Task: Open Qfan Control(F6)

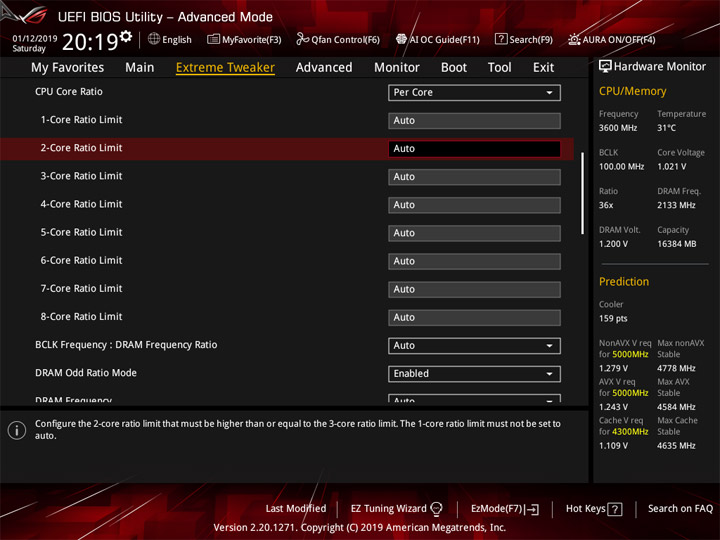Action: [338, 39]
